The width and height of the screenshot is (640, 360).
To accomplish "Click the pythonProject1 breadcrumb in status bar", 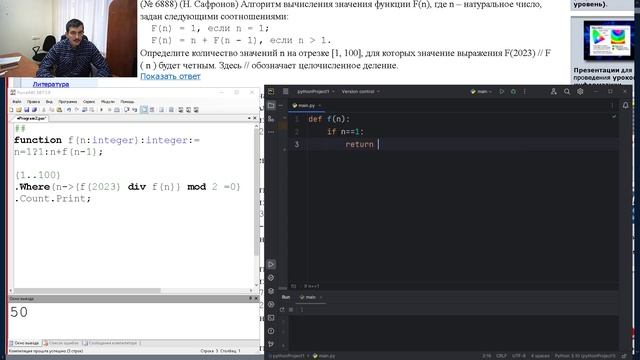I will click(289, 356).
